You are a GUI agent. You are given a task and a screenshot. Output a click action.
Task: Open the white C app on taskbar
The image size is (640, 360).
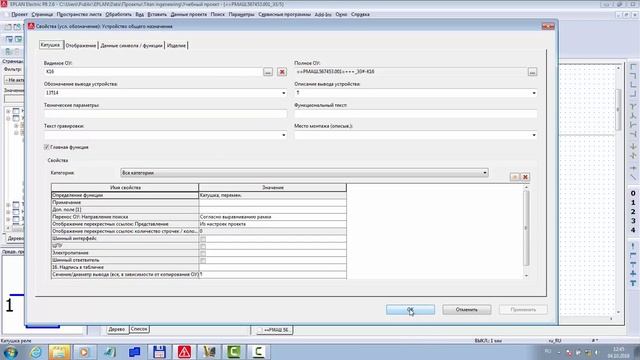tap(258, 352)
